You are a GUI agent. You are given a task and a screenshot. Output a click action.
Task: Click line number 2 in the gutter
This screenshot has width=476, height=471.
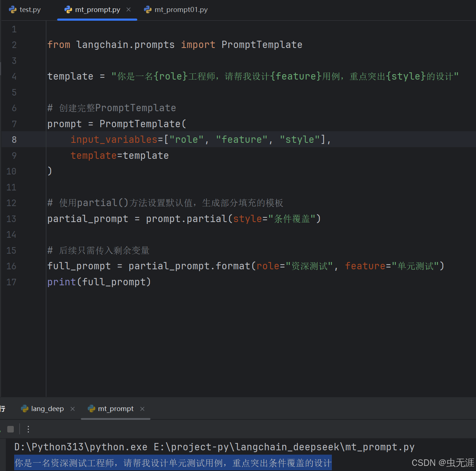[14, 45]
